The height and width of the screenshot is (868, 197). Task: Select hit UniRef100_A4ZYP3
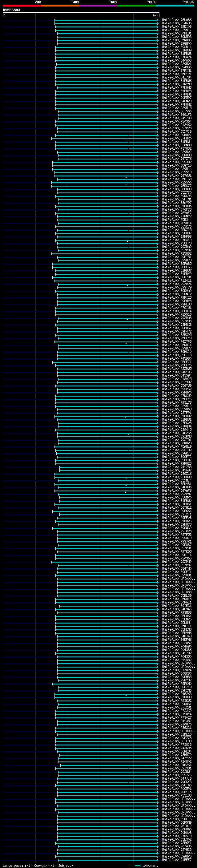(x=177, y=342)
